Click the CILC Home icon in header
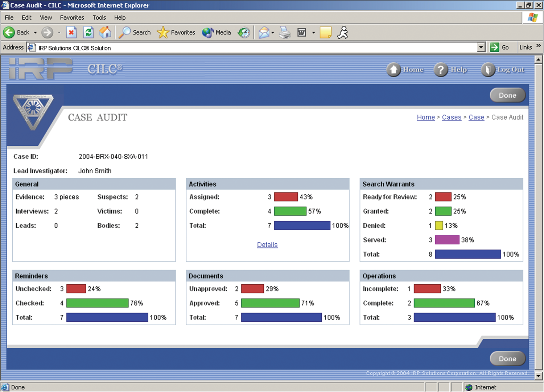 point(393,70)
